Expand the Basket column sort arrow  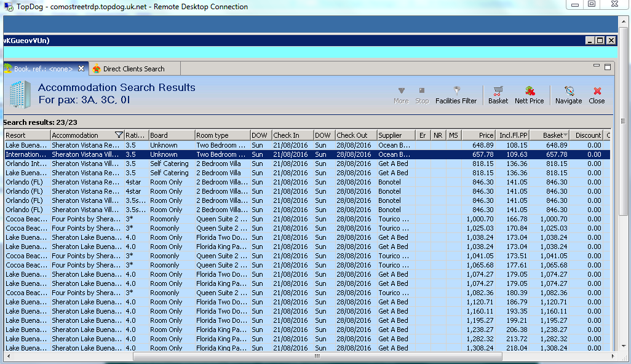(565, 135)
